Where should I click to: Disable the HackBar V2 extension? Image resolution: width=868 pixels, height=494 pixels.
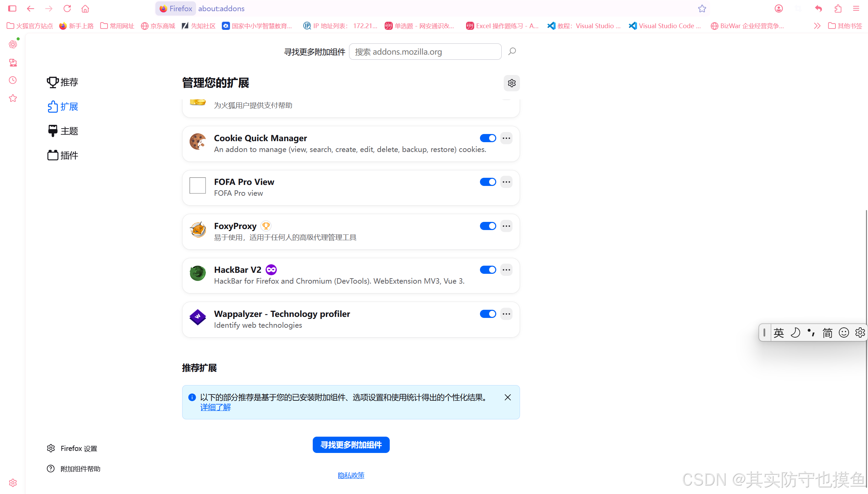tap(488, 270)
